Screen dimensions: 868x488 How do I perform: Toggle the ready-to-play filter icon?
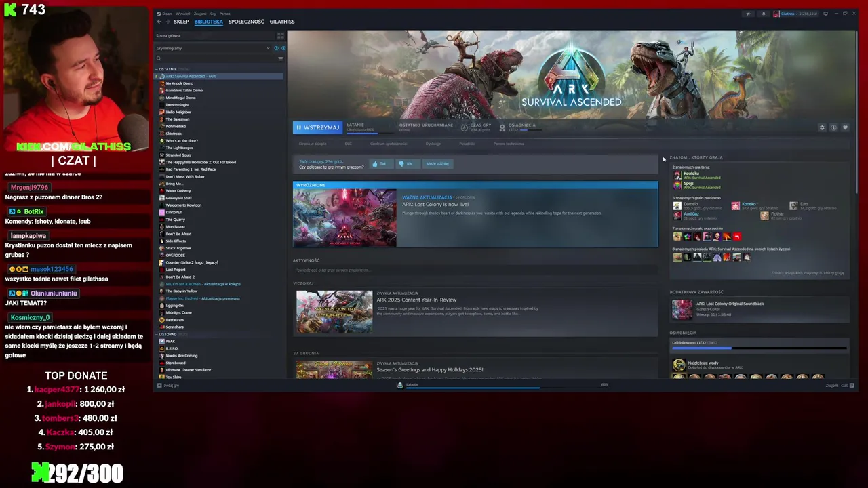click(x=283, y=48)
